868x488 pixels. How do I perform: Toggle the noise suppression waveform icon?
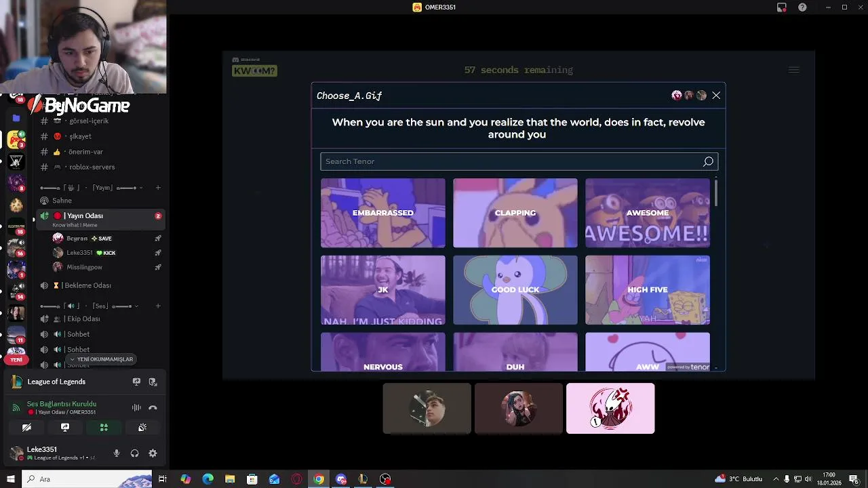(x=136, y=407)
